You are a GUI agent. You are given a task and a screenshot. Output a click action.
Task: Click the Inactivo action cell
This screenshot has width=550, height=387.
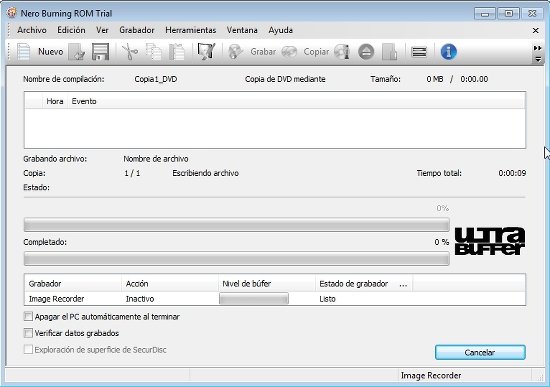(140, 299)
